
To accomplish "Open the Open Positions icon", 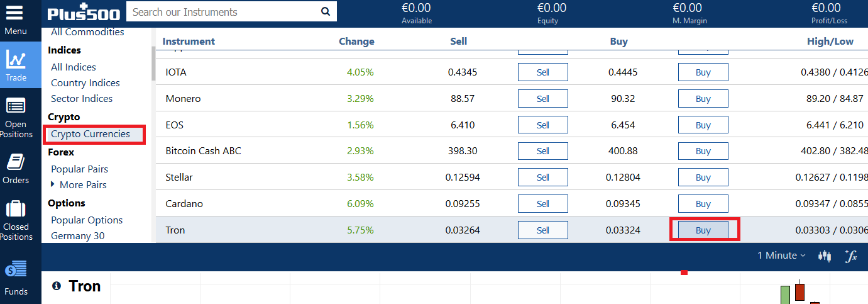I will pyautogui.click(x=16, y=105).
